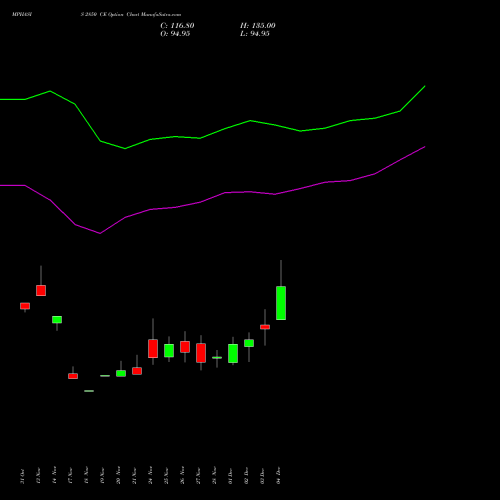Click the open price value O: 94.95
500x500 pixels.
175,34
